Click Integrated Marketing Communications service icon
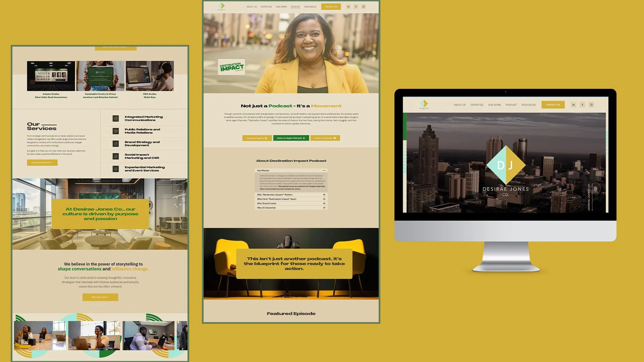The height and width of the screenshot is (362, 644). click(x=116, y=118)
